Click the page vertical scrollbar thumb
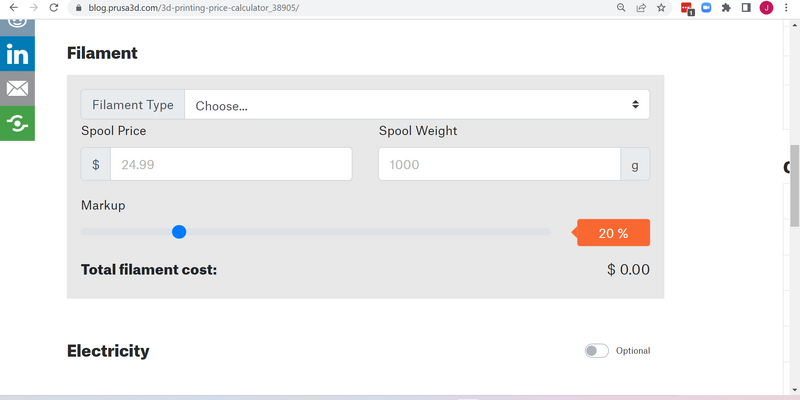 coord(795,186)
